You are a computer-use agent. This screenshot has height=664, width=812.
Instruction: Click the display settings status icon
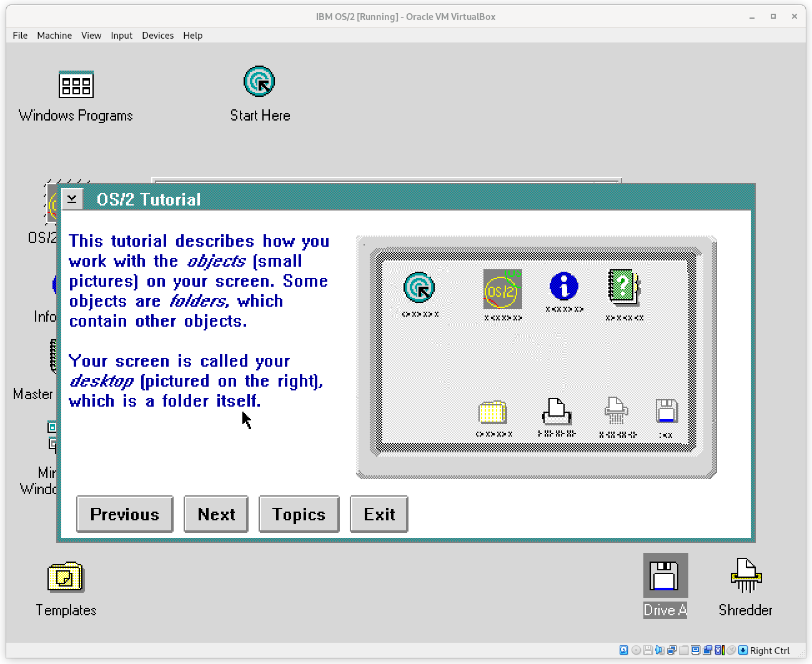[696, 650]
